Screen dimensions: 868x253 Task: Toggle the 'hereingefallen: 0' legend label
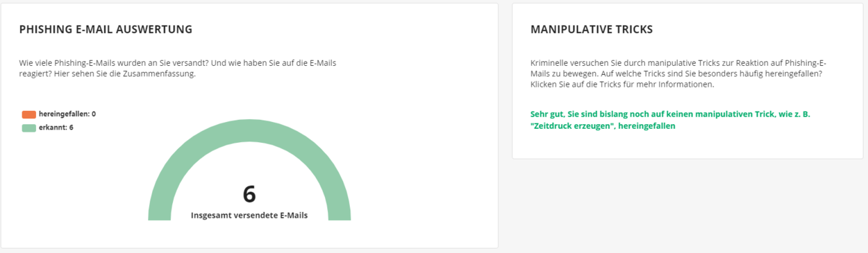click(x=67, y=114)
